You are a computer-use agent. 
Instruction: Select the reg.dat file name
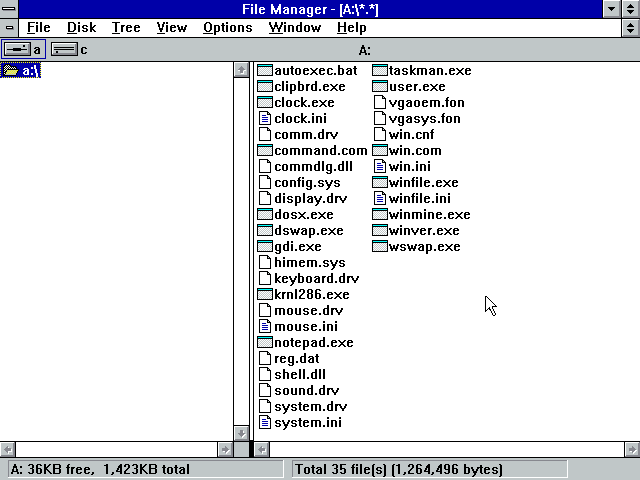(297, 358)
